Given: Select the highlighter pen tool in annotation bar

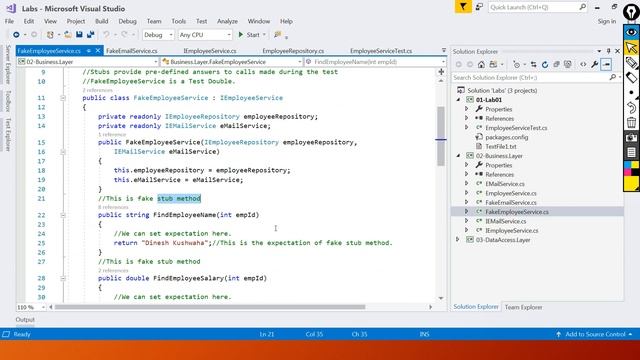Looking at the screenshot, I should [x=631, y=62].
